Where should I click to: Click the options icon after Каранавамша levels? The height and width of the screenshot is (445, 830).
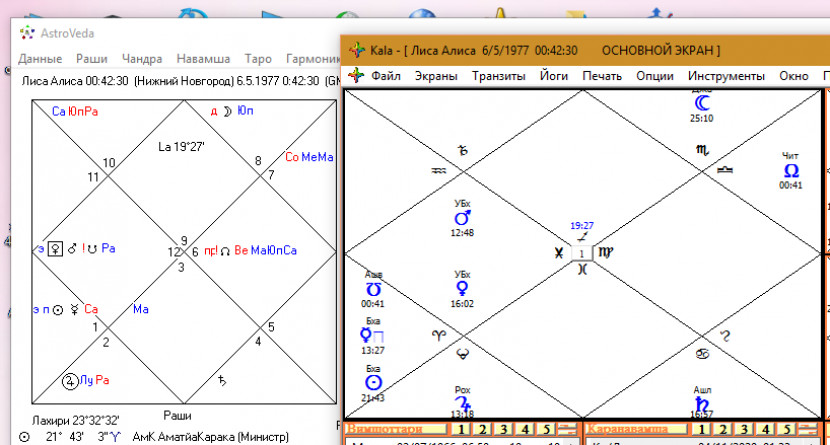808,429
